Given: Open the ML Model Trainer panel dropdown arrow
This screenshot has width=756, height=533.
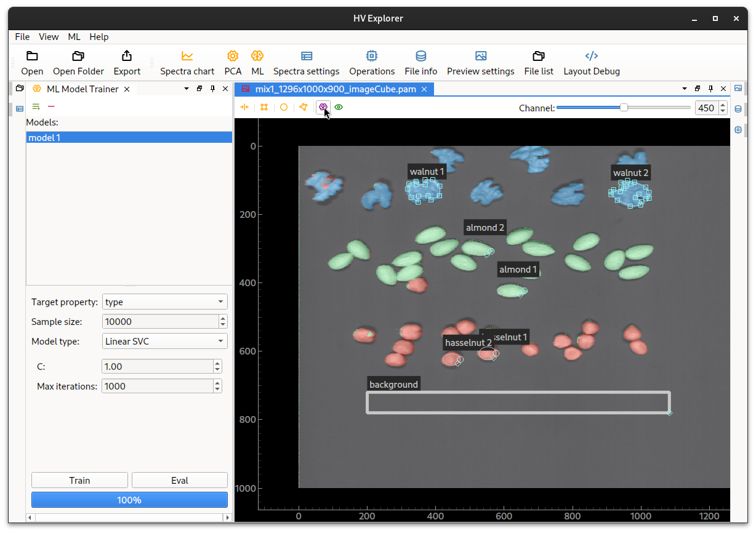Looking at the screenshot, I should pos(187,89).
